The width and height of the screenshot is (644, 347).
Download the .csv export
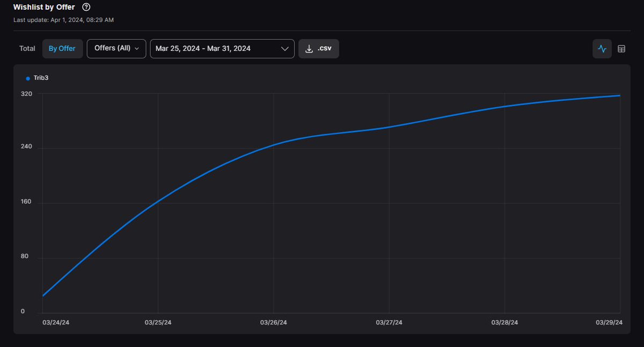(319, 49)
